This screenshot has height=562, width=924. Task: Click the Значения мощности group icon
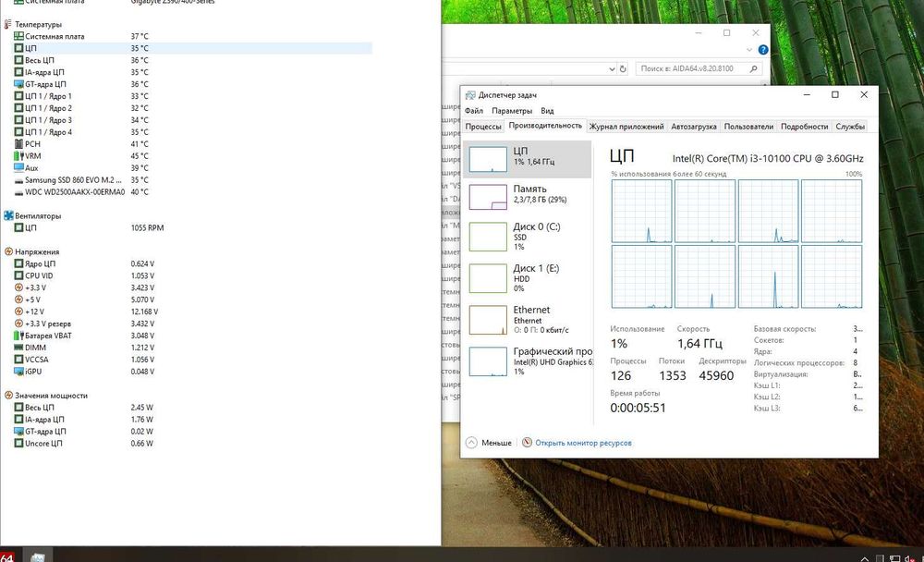click(x=8, y=396)
